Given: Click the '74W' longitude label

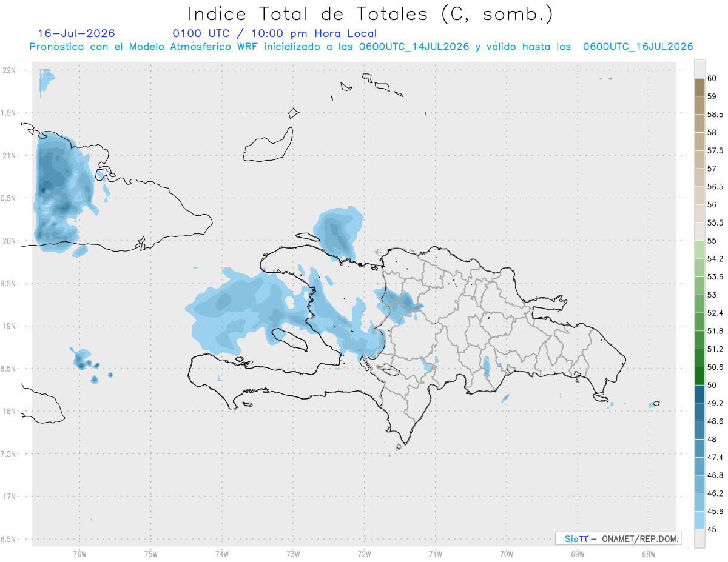Looking at the screenshot, I should [221, 554].
